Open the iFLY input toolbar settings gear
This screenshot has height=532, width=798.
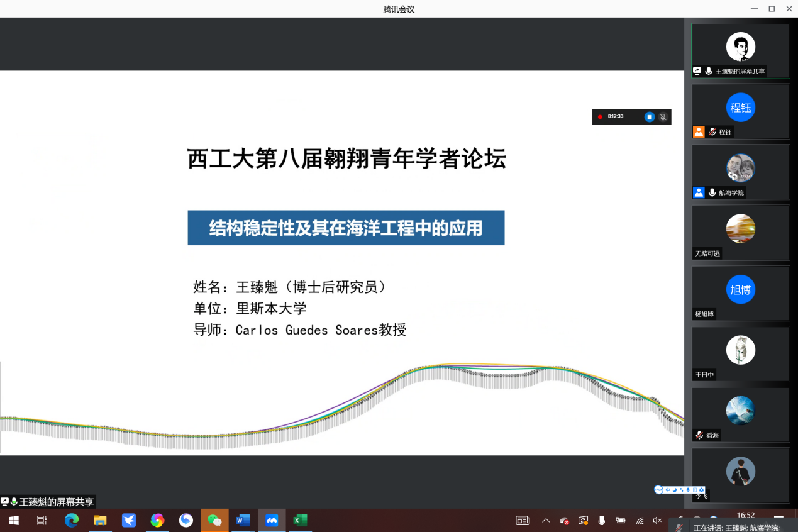pos(702,490)
